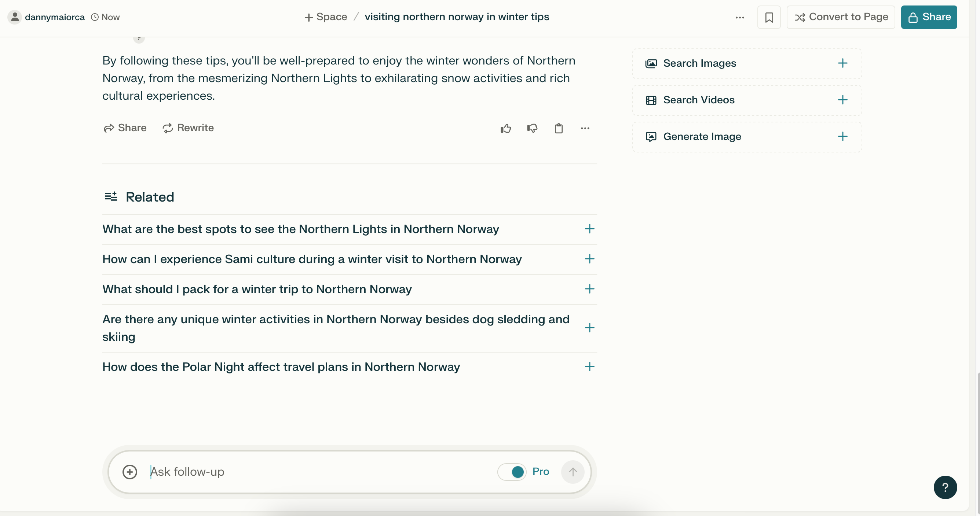980x516 pixels.
Task: Add Search Videos with its plus
Action: coord(843,100)
